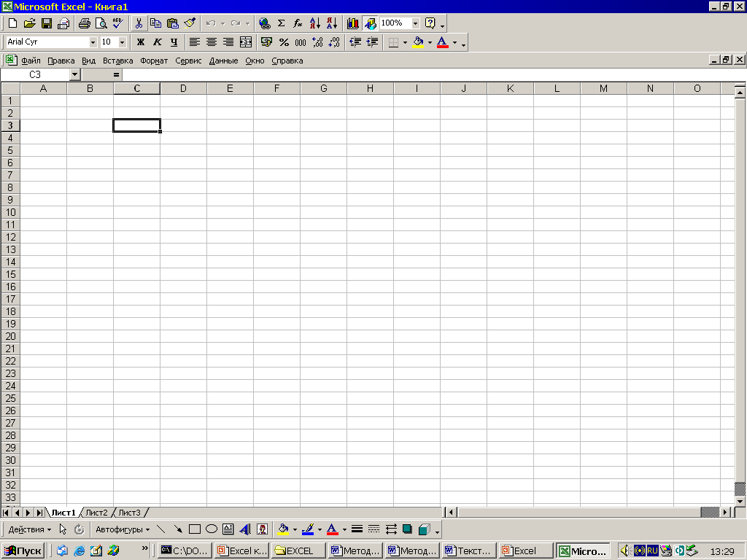Viewport: 747px width, 560px height.
Task: Center cell text horizontally
Action: pos(212,42)
